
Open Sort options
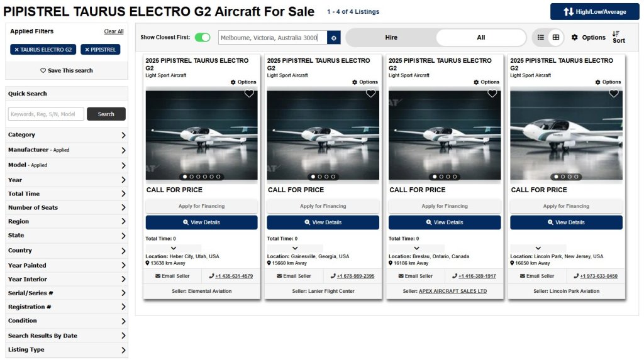[x=618, y=37]
